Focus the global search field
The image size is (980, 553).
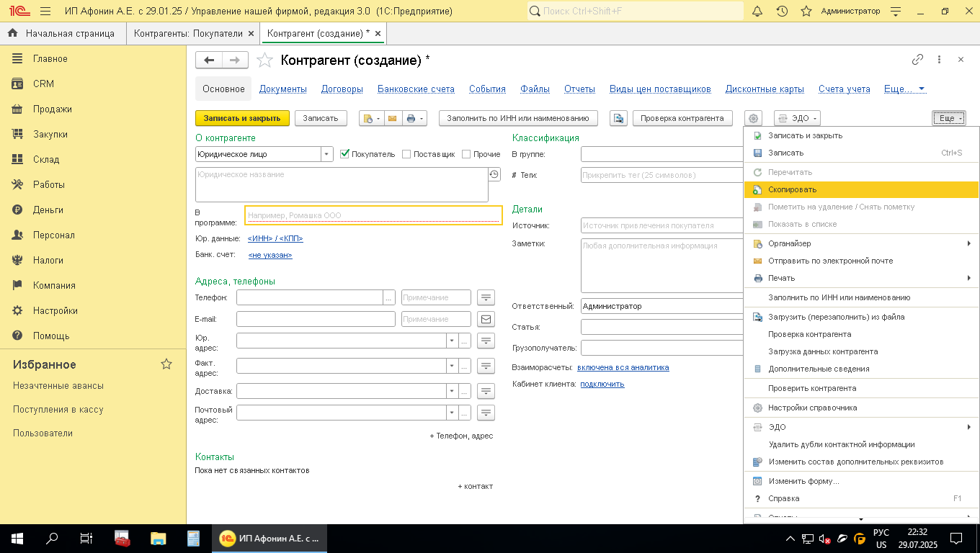coord(636,11)
